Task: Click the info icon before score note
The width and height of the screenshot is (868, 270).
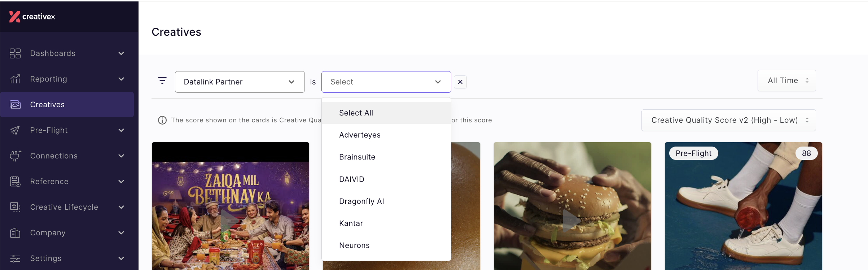Action: [x=162, y=120]
